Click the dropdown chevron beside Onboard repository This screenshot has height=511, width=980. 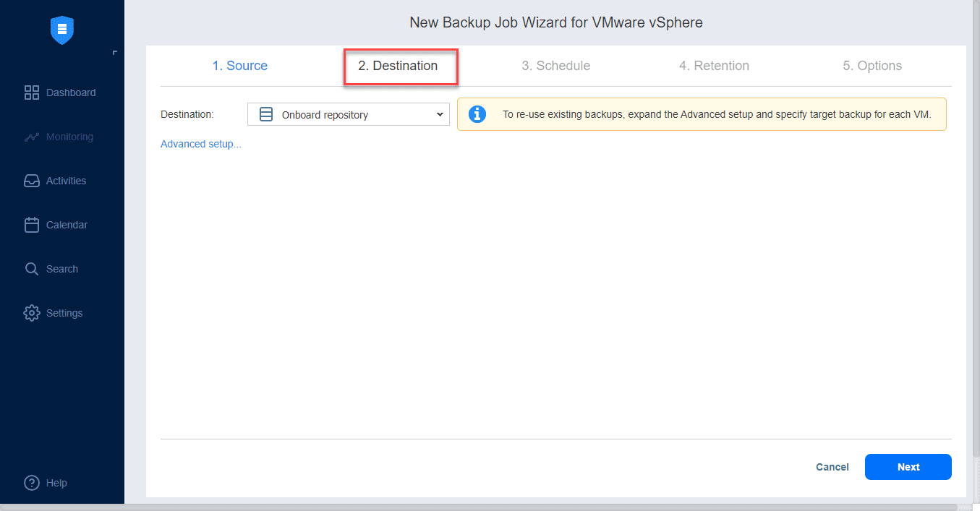440,114
